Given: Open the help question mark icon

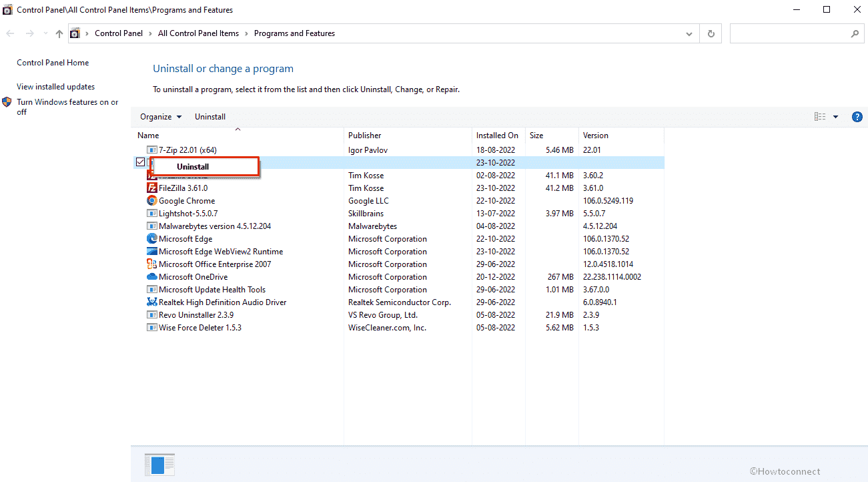Looking at the screenshot, I should [857, 117].
